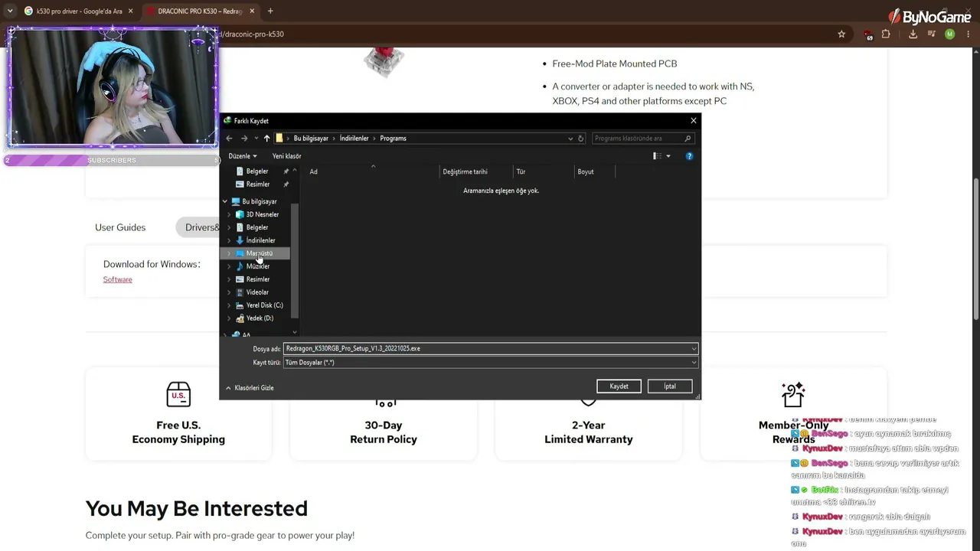Click the browser page vertical scrollbar

coord(975,249)
